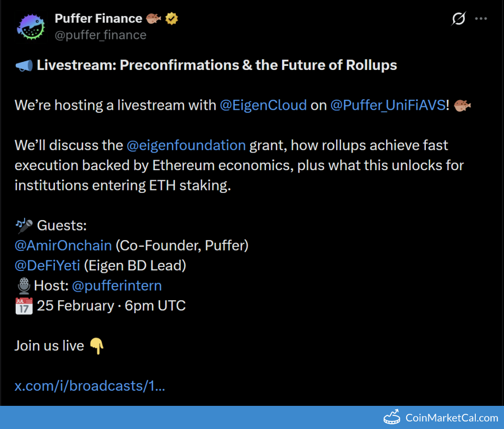Open the Puffer Finance display name

[98, 19]
